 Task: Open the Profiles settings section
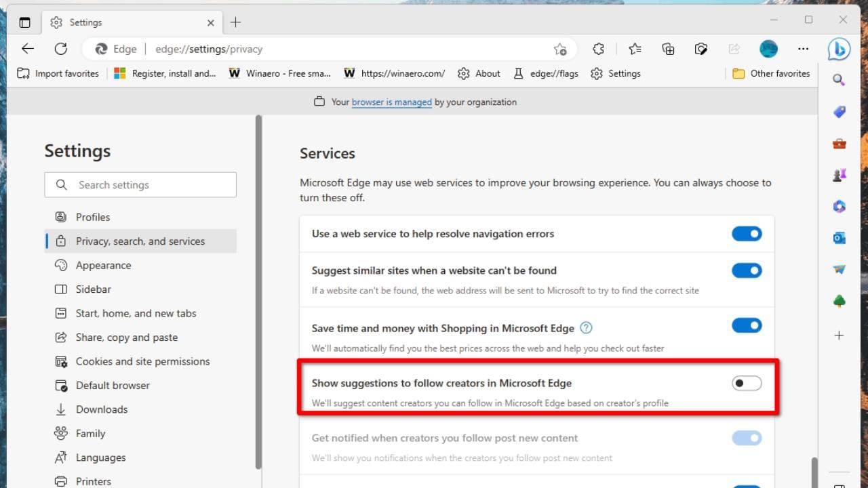click(x=140, y=217)
